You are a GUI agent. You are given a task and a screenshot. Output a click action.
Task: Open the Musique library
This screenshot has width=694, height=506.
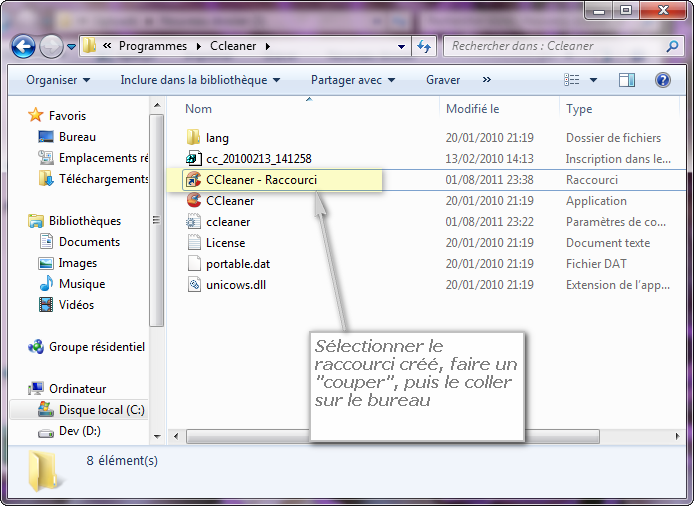coord(82,284)
